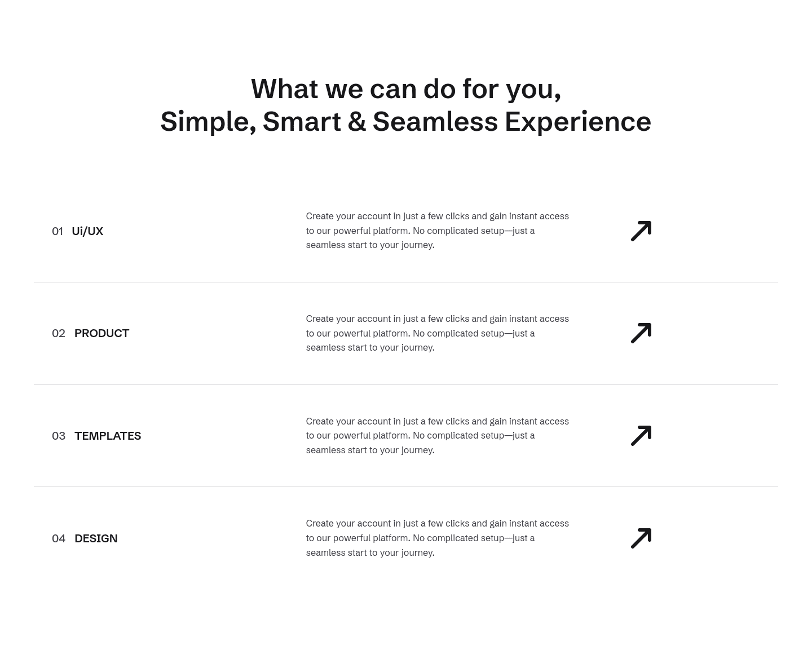Click the arrow icon beside TEMPLATES
The image size is (812, 650).
tap(641, 436)
